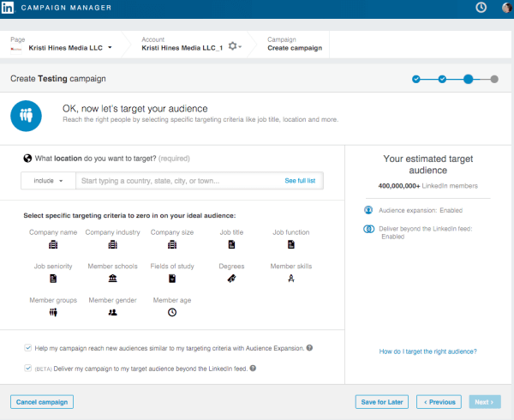Click the globe icon beside location question

(x=27, y=159)
